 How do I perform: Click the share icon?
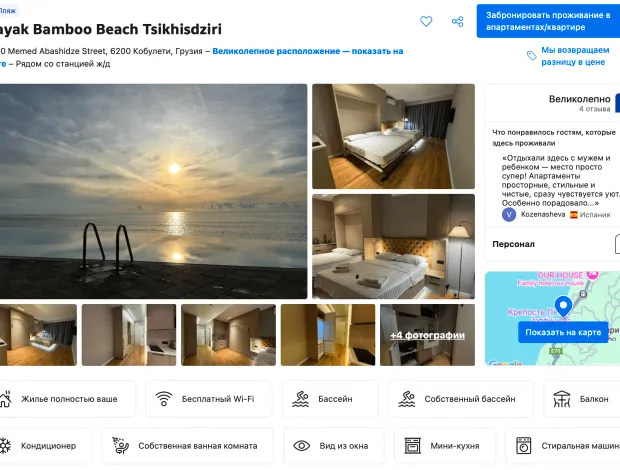[x=457, y=21]
